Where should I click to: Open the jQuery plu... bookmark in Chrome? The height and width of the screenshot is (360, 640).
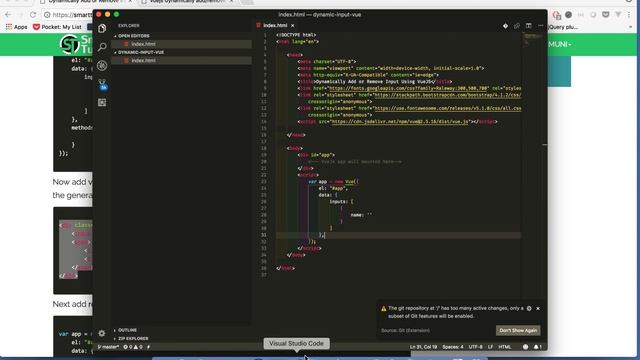pos(563,27)
